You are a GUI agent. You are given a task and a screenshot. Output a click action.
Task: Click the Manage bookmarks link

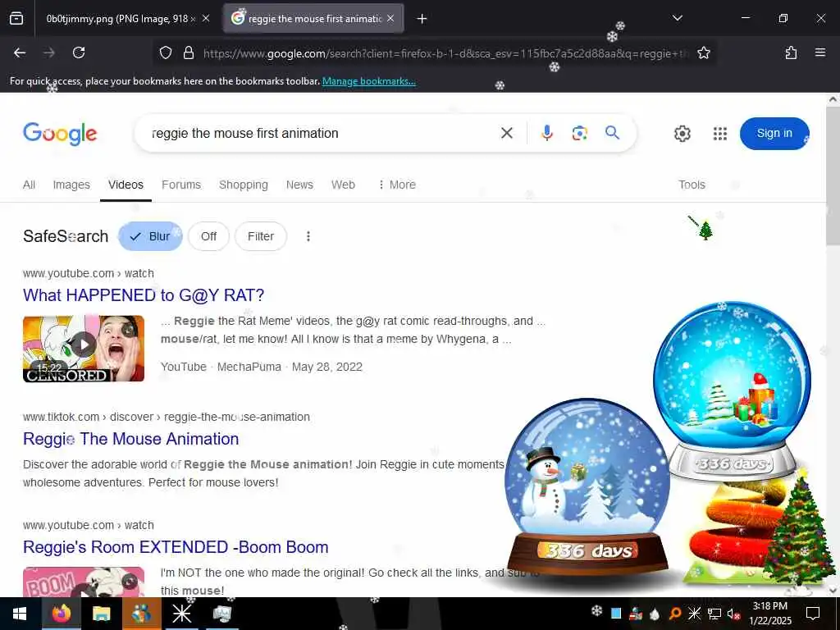[x=368, y=81]
